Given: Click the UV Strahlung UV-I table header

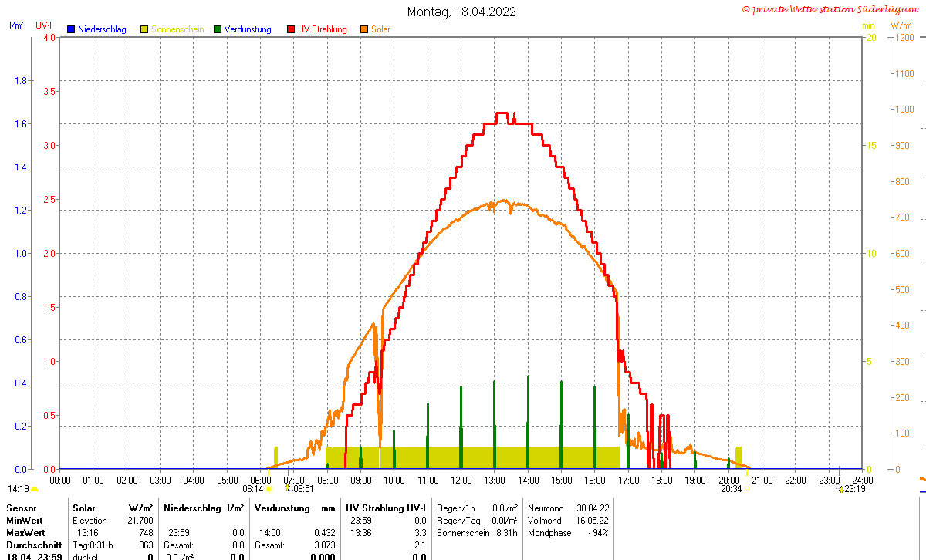Looking at the screenshot, I should click(x=386, y=508).
